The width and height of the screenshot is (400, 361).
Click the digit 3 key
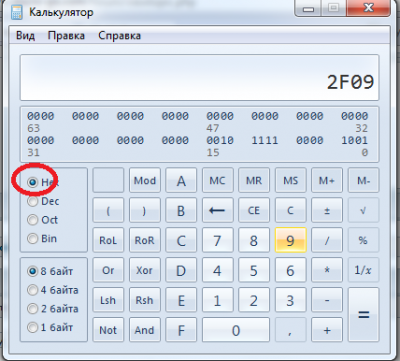(x=290, y=301)
